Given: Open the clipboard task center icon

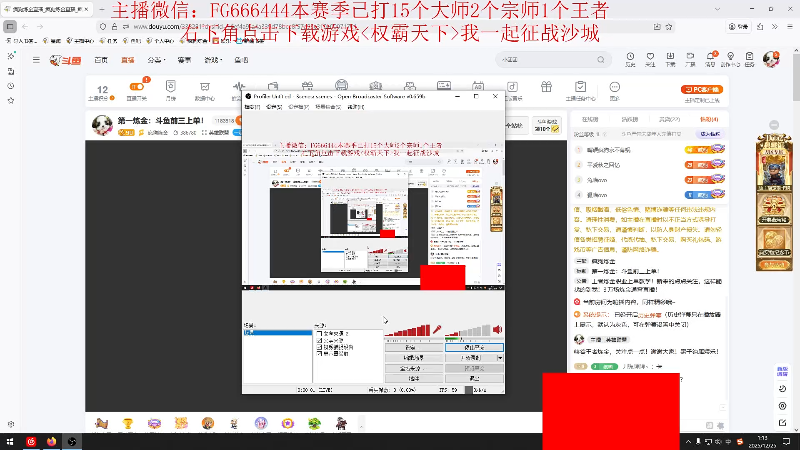Looking at the screenshot, I should click(x=580, y=87).
